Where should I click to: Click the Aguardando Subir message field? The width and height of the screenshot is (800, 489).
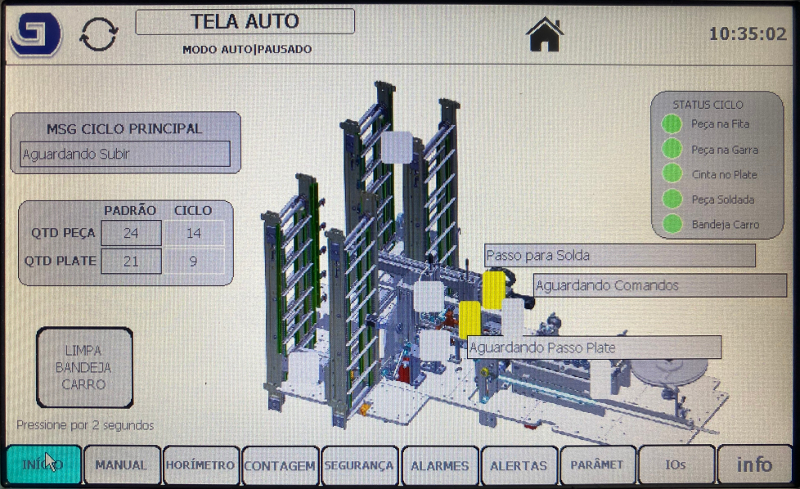coord(125,154)
